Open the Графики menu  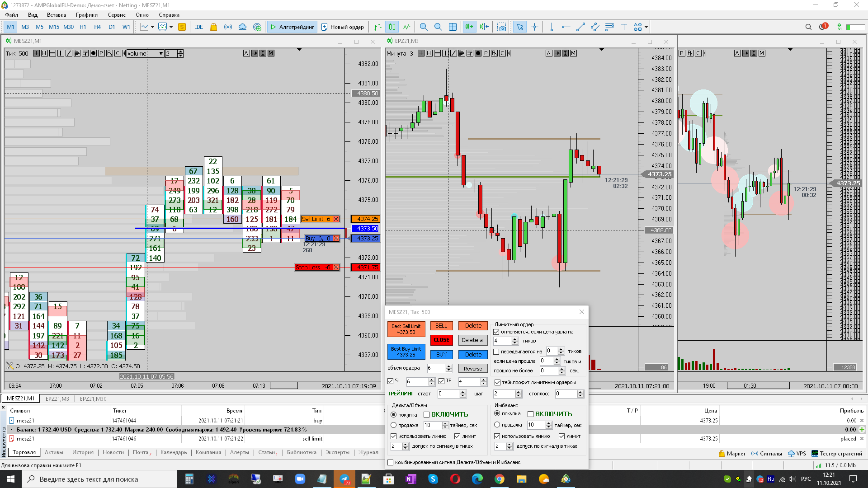pos(86,15)
